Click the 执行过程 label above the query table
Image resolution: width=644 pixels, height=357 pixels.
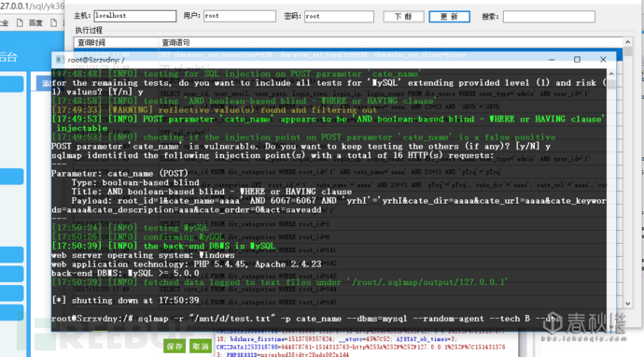click(x=89, y=30)
